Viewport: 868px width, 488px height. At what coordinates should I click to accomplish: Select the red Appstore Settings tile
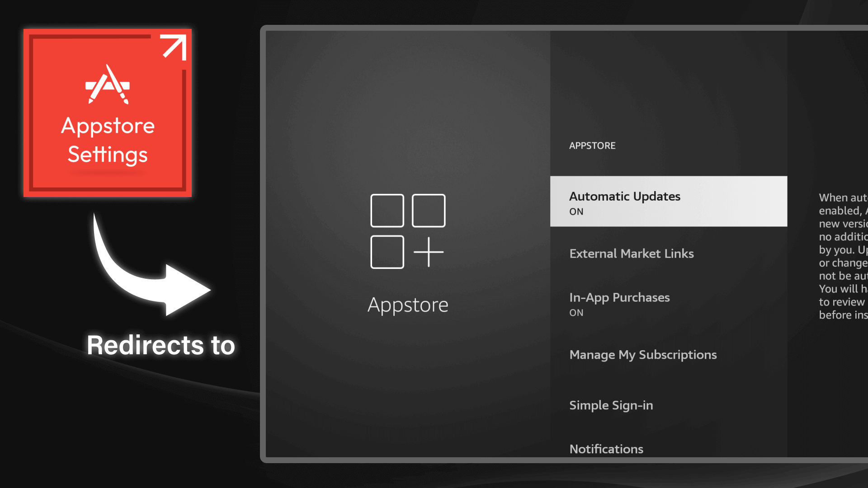tap(108, 112)
